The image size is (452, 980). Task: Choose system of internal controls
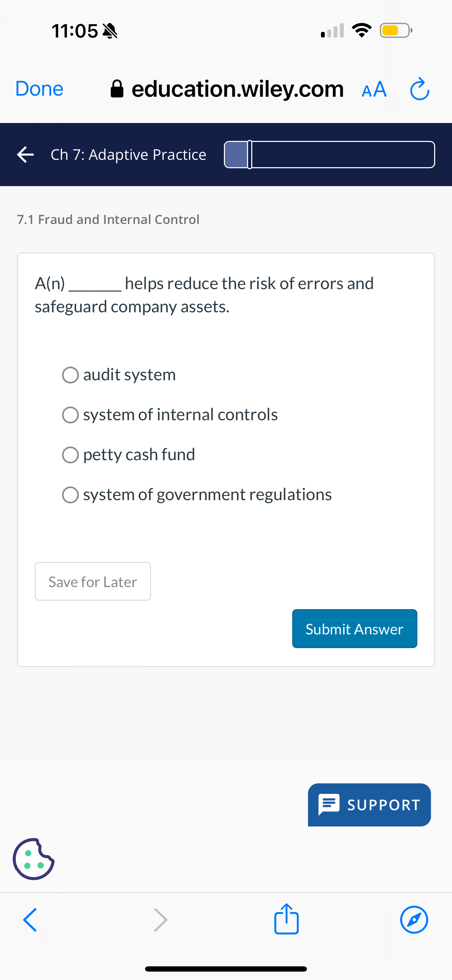point(70,415)
